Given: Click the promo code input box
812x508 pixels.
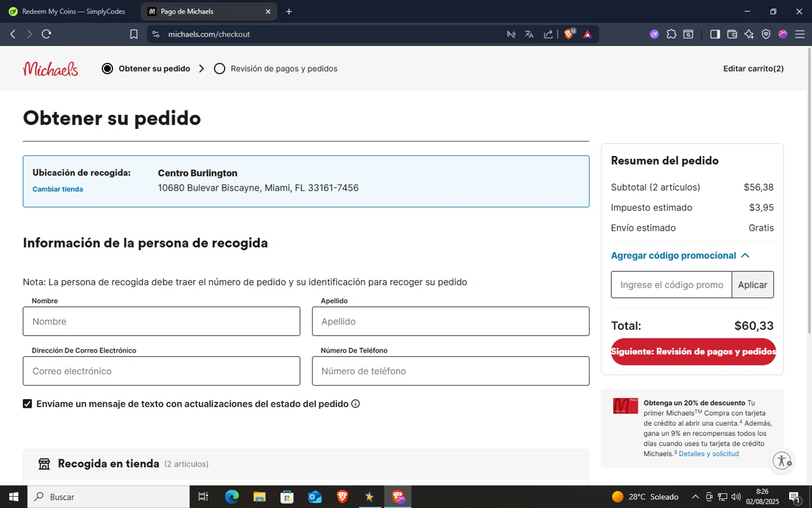Looking at the screenshot, I should (671, 285).
